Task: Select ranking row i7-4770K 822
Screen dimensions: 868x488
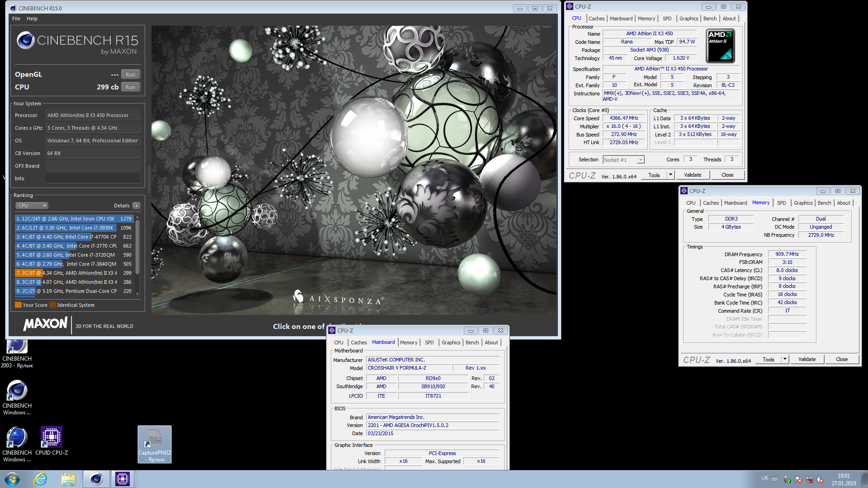Action: [74, 237]
